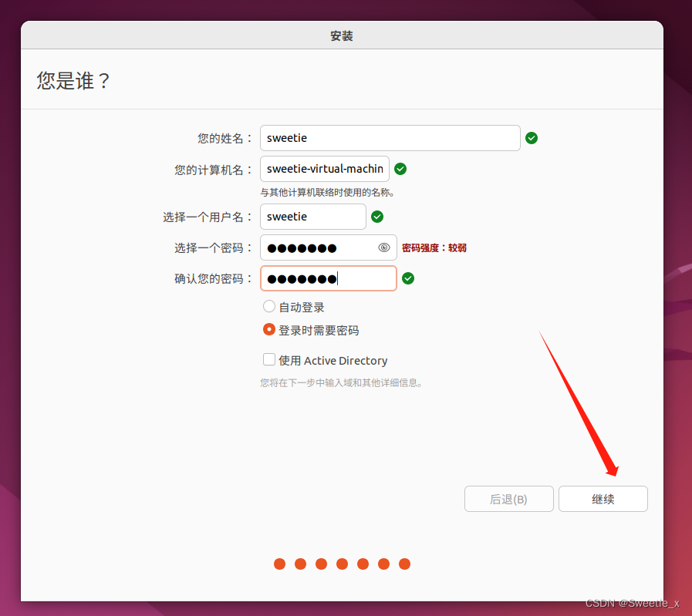Click checkmark next to computer name field
This screenshot has width=692, height=616.
[x=400, y=168]
